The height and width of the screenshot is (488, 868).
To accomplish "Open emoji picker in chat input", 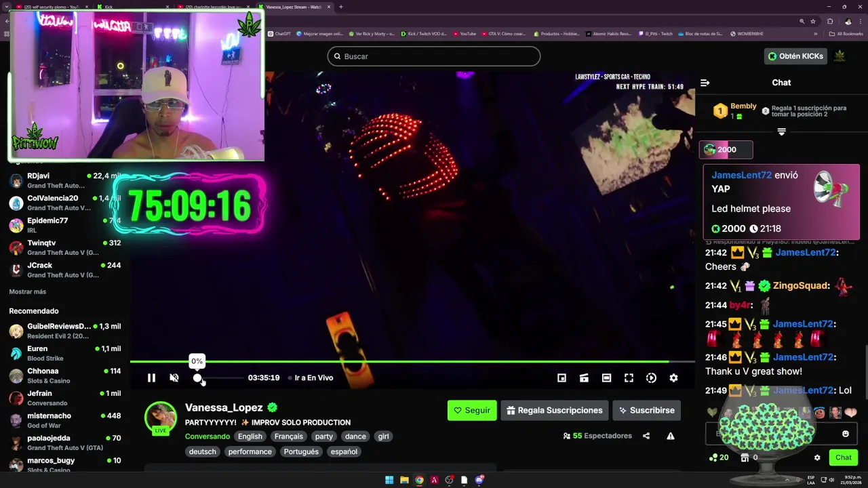I will click(845, 434).
